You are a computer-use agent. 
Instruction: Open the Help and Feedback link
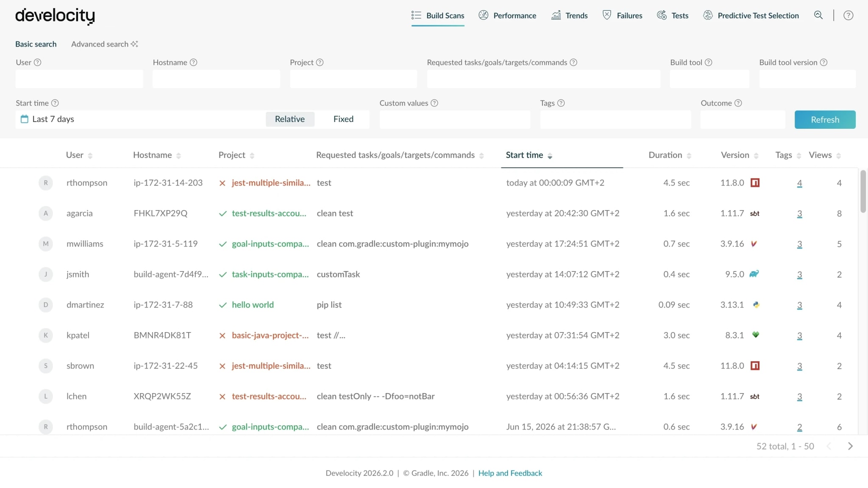(510, 473)
